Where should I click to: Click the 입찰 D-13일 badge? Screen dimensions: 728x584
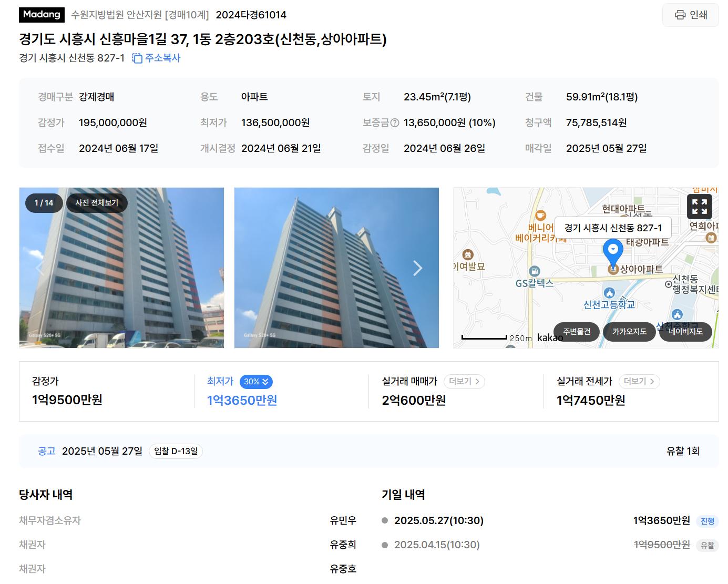pos(176,451)
